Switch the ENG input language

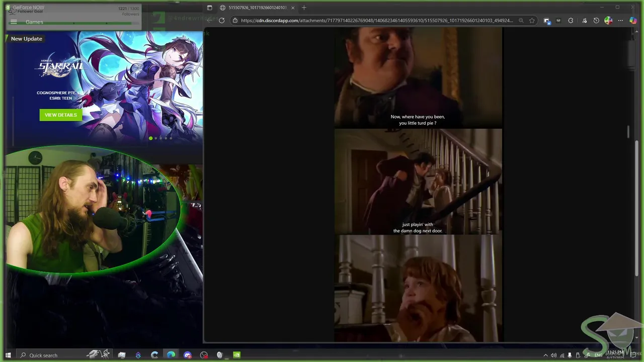tap(598, 355)
